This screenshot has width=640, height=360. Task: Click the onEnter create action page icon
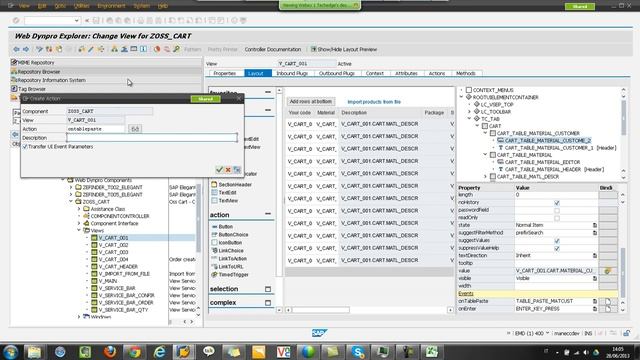pyautogui.click(x=608, y=309)
